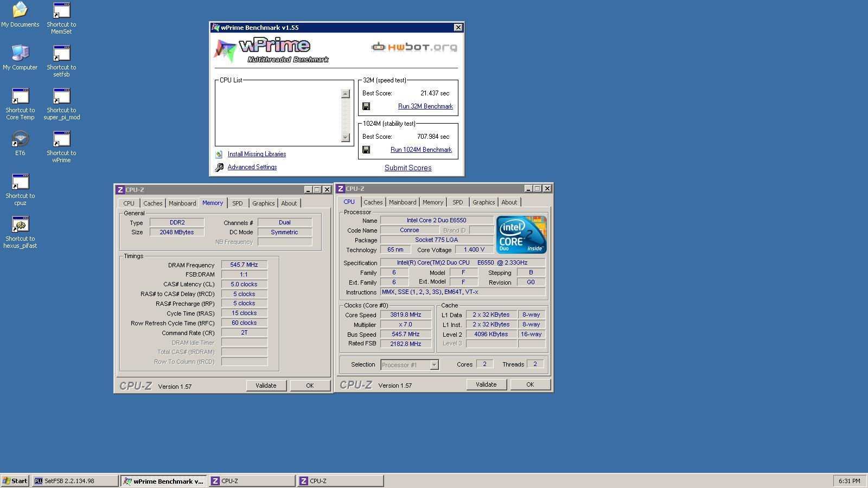Click the DRAM Frequency value 545.7 MHz
868x488 pixels.
[244, 265]
